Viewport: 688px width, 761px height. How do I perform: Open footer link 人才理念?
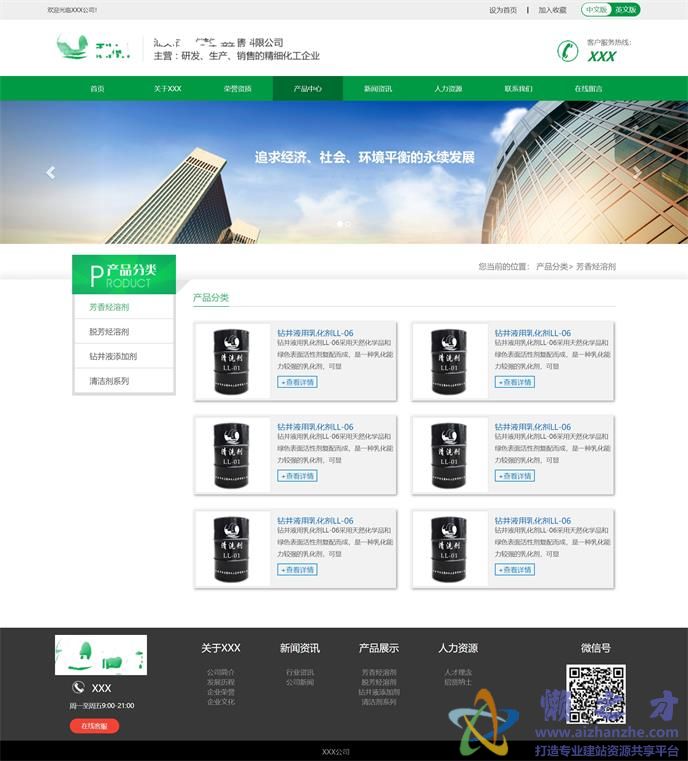coord(458,673)
